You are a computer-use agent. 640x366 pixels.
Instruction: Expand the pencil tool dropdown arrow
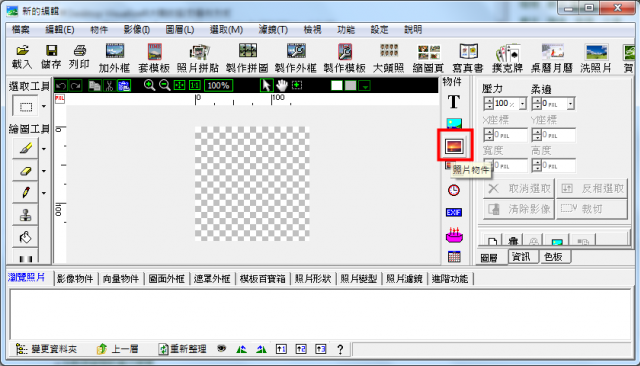click(44, 193)
